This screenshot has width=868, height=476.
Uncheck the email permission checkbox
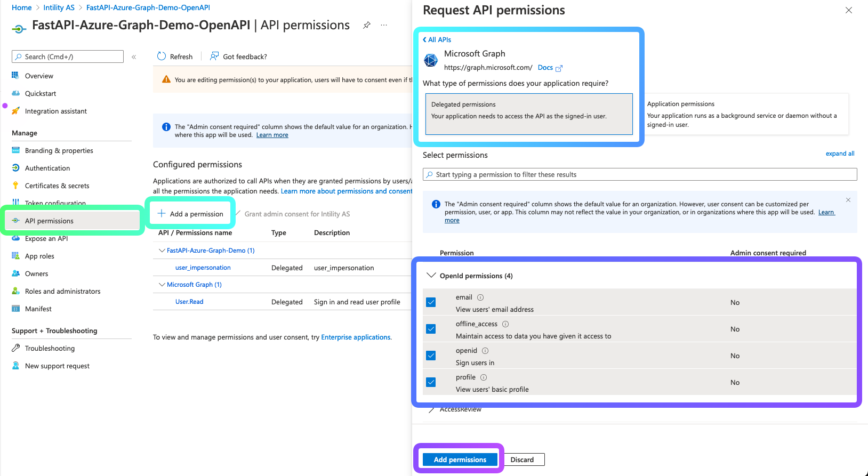tap(431, 302)
